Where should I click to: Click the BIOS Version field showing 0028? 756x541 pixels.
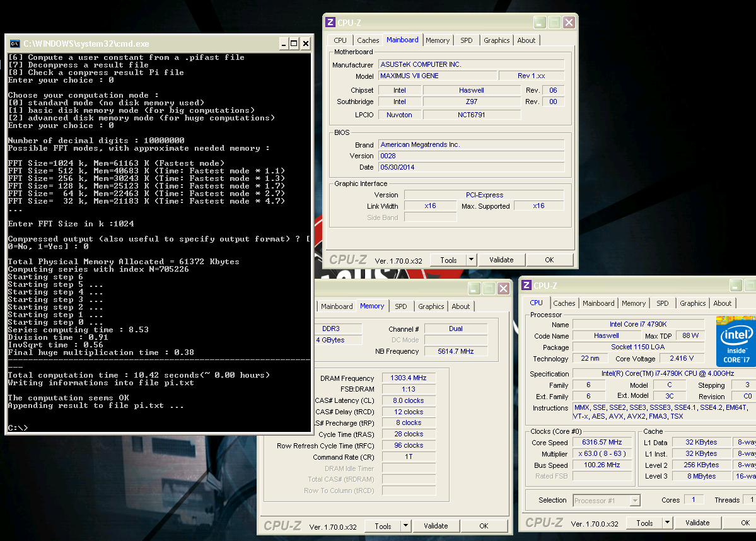click(471, 156)
